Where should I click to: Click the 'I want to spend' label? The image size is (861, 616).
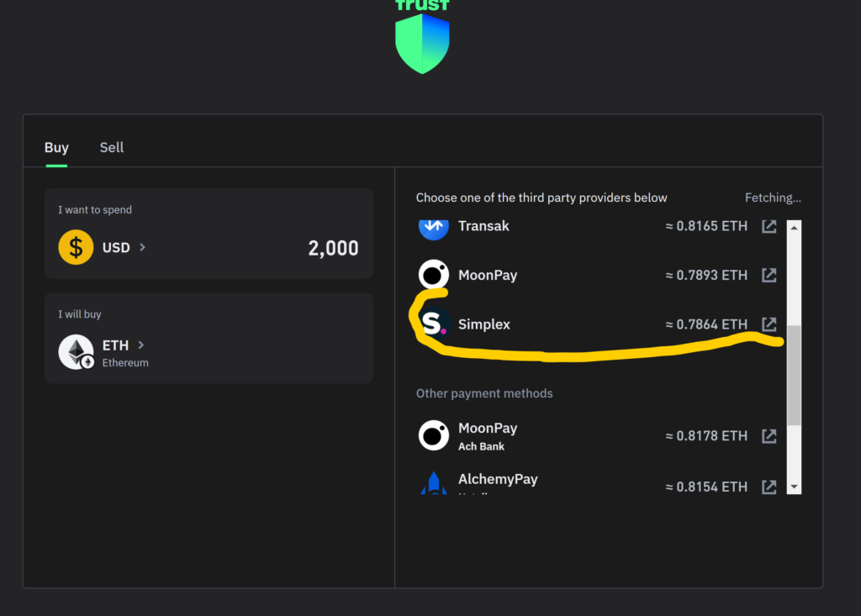tap(95, 210)
